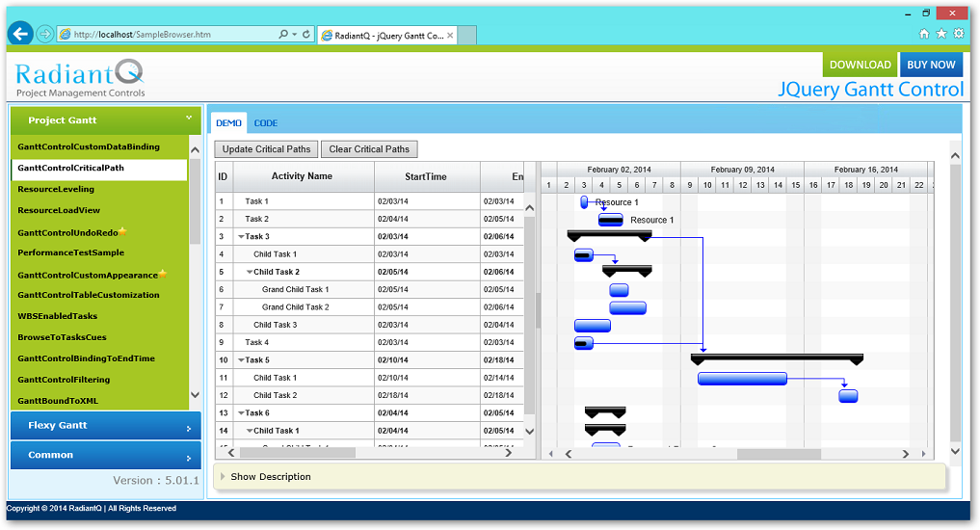Viewport: 980px width, 530px height.
Task: Collapse the Project Gantt section
Action: click(106, 120)
